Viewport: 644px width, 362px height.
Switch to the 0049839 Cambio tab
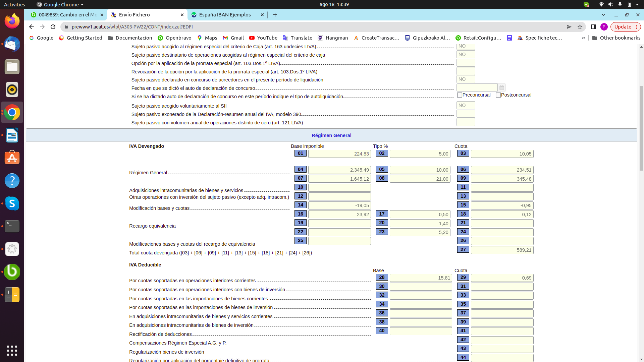coord(67,15)
